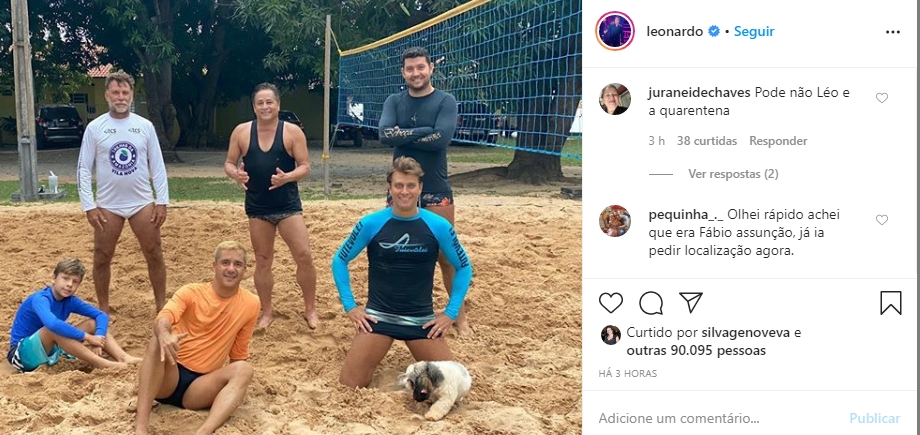The image size is (920, 435).
Task: View pequinha_._'s avatar
Action: [x=615, y=221]
